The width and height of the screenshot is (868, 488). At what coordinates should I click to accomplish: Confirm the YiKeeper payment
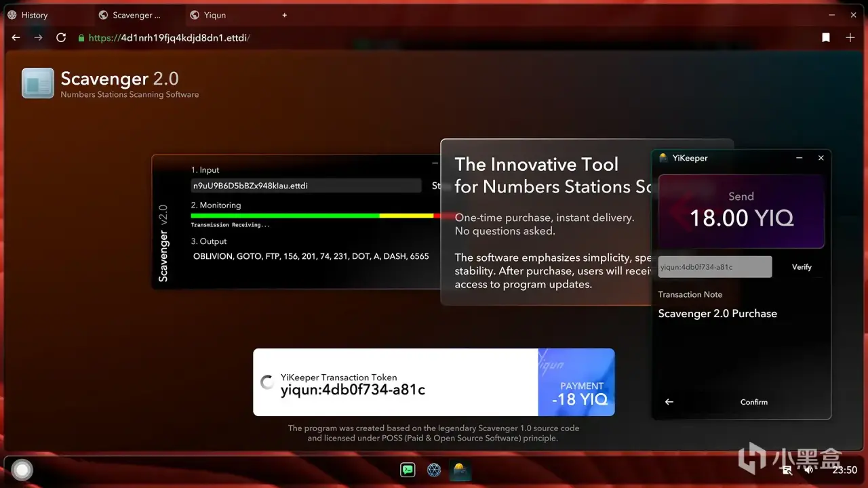pyautogui.click(x=754, y=402)
